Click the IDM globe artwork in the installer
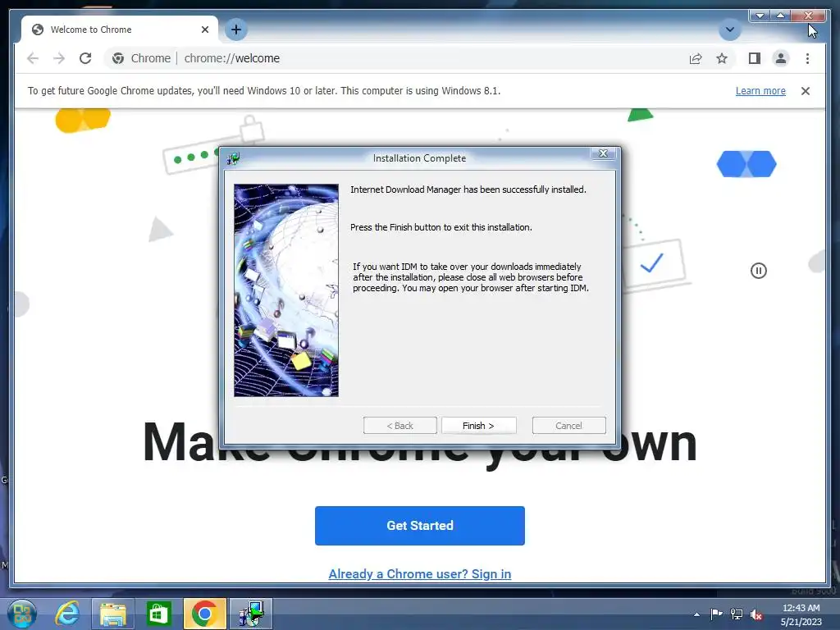This screenshot has width=840, height=630. [x=286, y=290]
